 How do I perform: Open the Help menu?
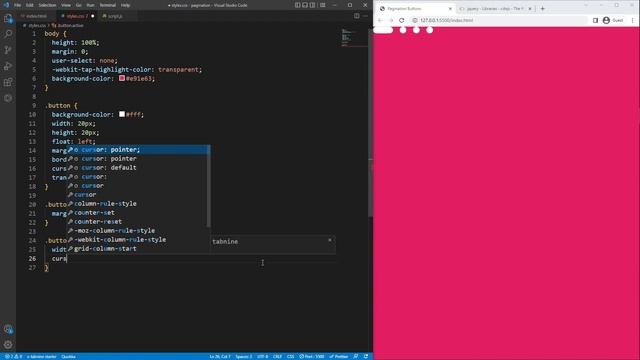pos(125,5)
